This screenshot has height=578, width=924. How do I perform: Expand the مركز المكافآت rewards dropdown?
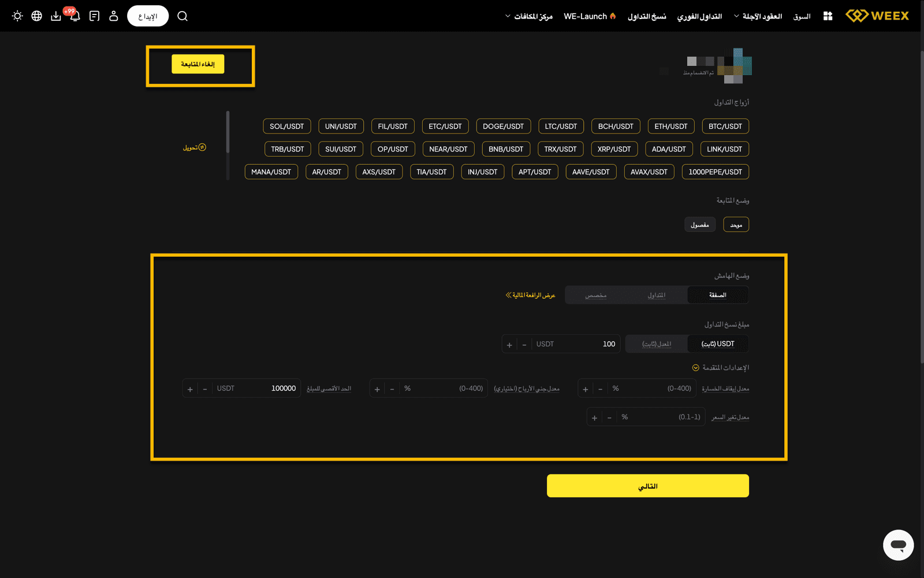pos(529,16)
